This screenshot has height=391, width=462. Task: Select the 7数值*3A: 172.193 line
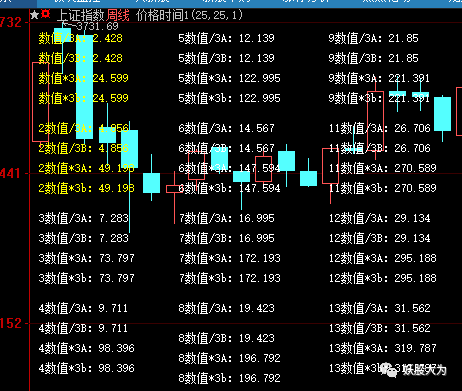[x=230, y=258]
